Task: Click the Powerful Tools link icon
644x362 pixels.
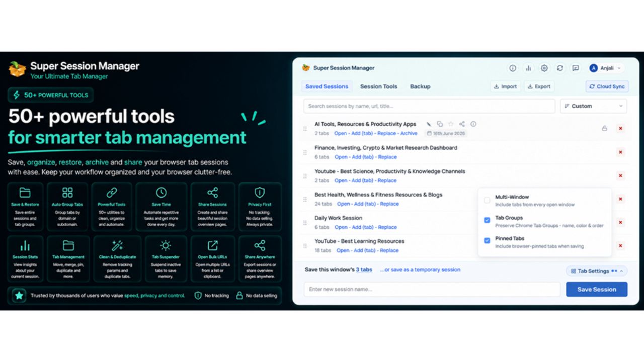Action: click(x=112, y=193)
